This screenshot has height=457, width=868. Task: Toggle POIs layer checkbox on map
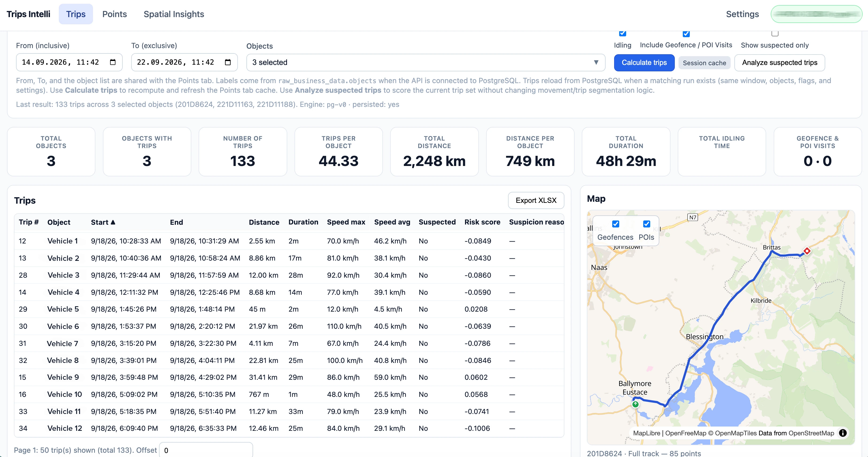(646, 224)
